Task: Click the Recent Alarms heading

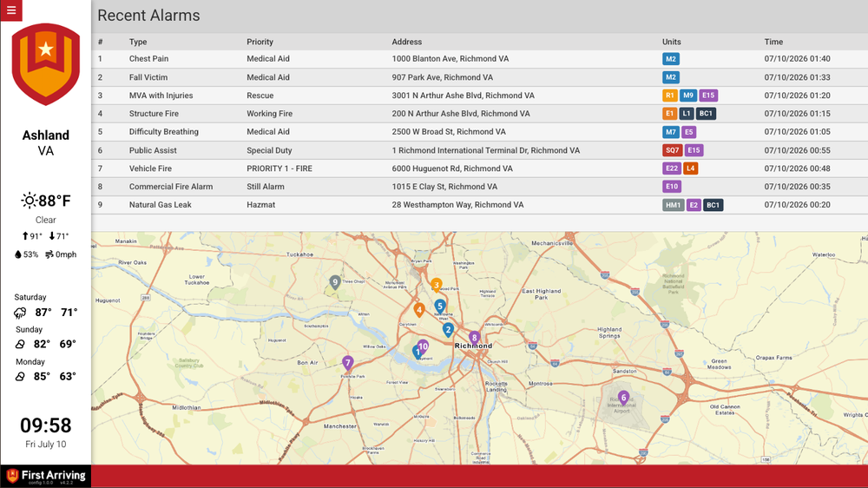Action: pos(149,16)
